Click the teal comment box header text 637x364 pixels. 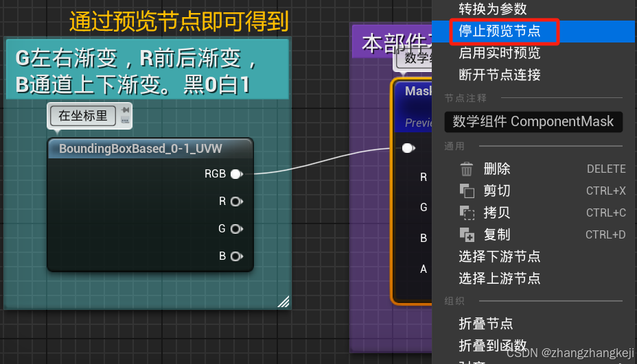(137, 71)
